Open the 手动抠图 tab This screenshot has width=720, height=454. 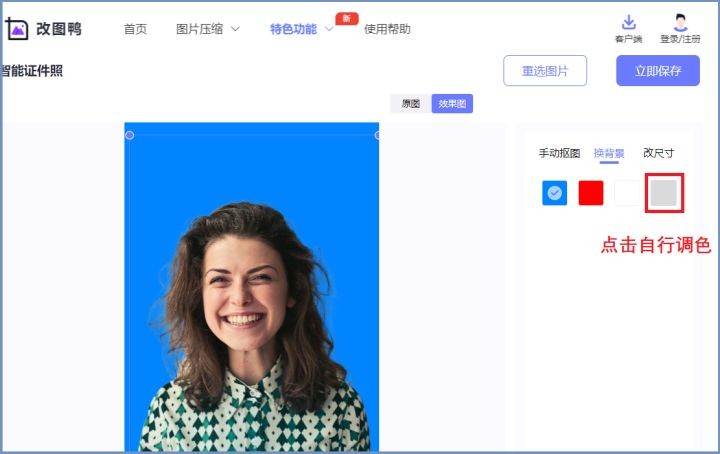[559, 153]
